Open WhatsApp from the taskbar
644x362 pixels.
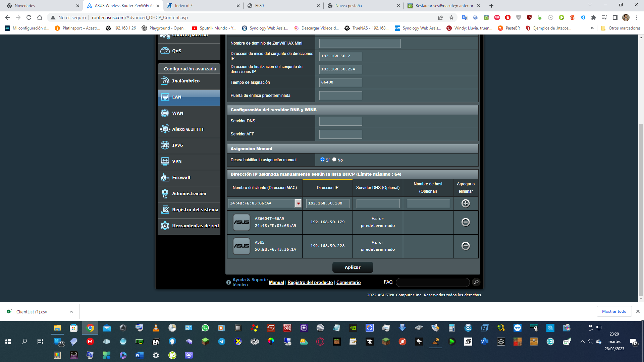click(x=205, y=328)
